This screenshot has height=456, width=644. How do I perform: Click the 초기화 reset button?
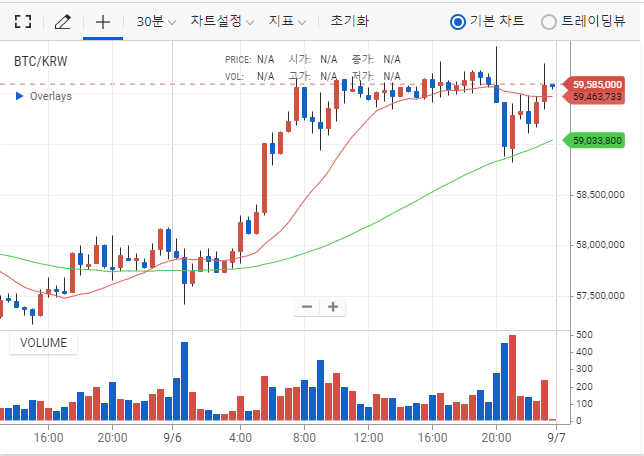pyautogui.click(x=350, y=21)
